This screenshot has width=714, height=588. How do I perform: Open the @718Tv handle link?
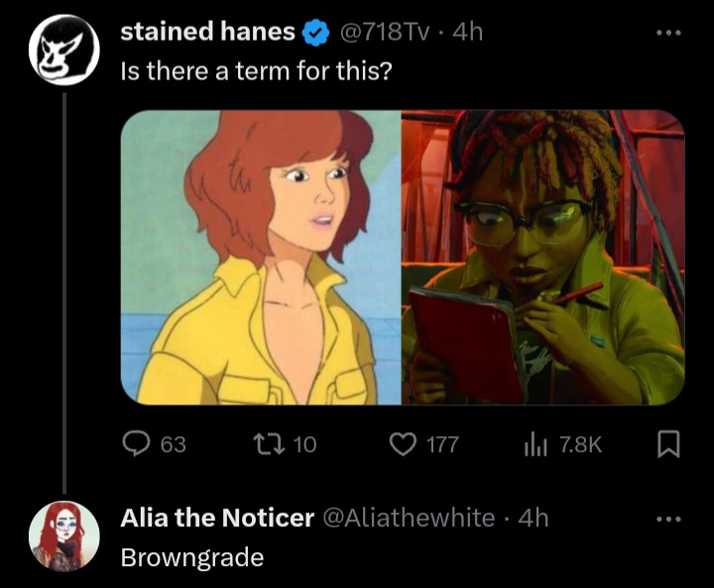(385, 33)
